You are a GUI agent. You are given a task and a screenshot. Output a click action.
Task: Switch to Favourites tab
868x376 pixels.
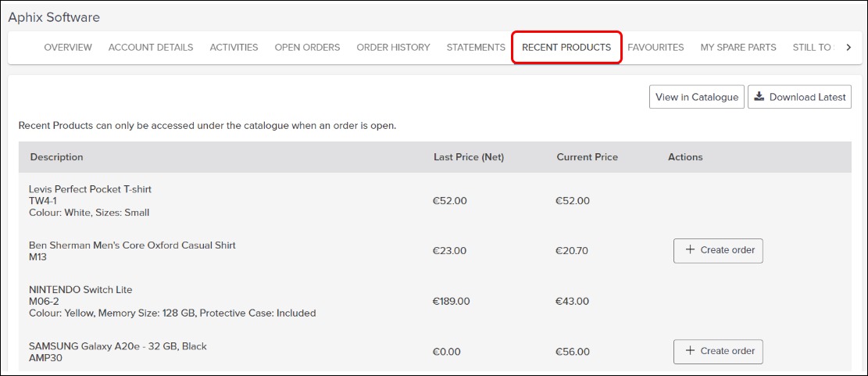click(655, 48)
